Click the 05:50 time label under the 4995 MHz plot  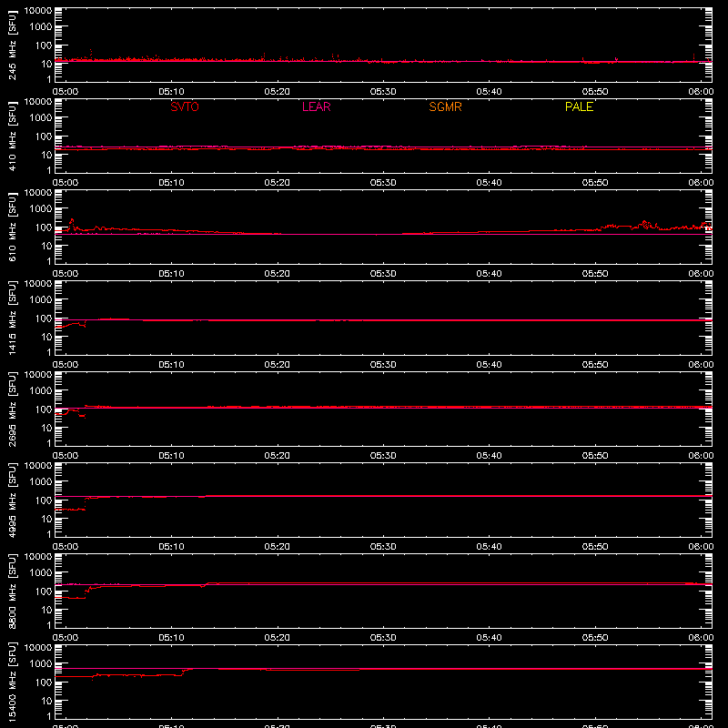tap(595, 547)
